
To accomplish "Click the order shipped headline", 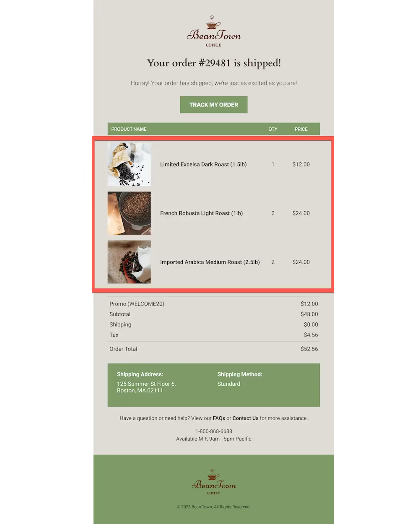I will click(214, 63).
